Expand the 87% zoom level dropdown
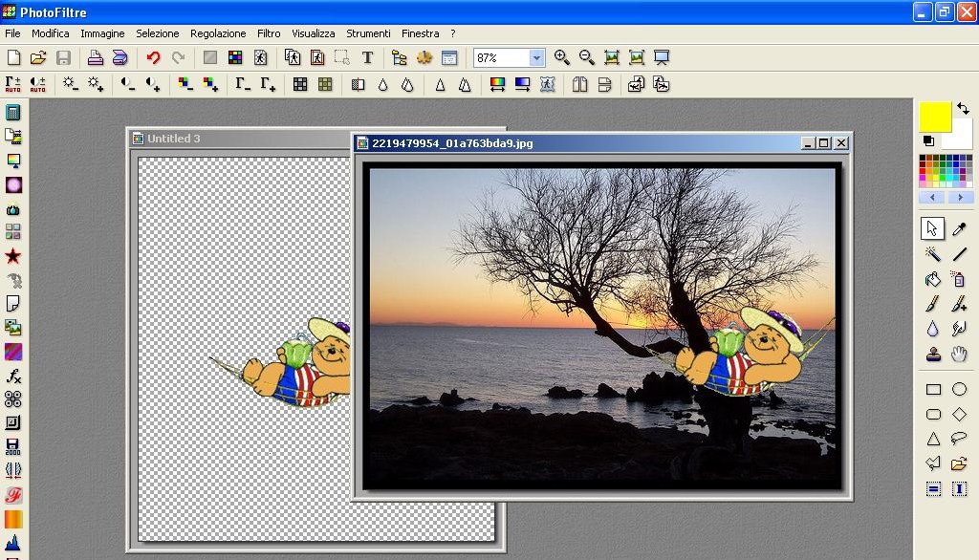The image size is (979, 560). pyautogui.click(x=536, y=58)
